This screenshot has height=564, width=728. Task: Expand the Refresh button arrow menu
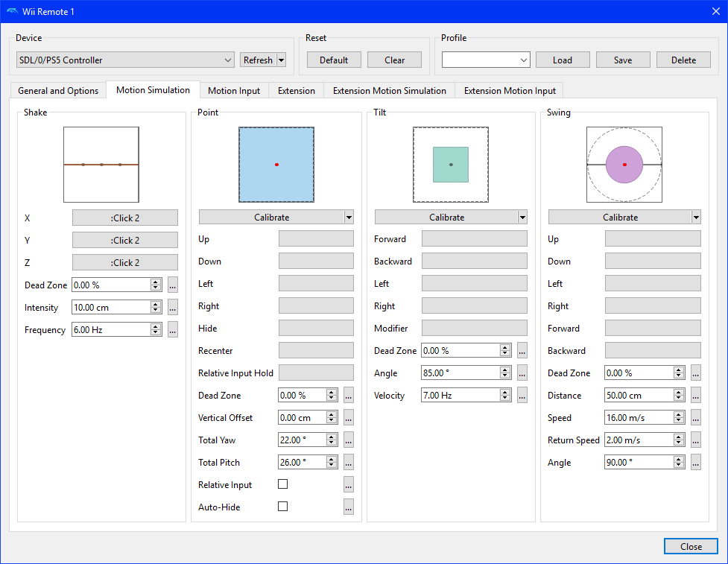281,60
